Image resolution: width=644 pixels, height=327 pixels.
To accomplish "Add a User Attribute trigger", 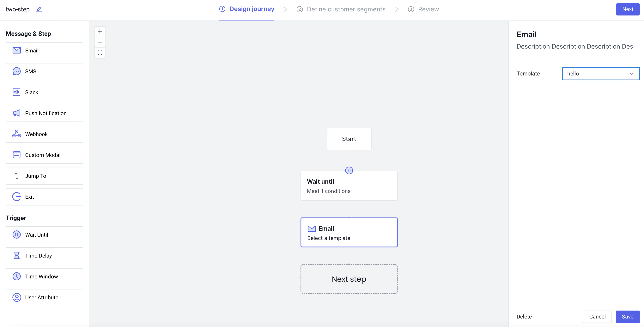I will [x=44, y=297].
